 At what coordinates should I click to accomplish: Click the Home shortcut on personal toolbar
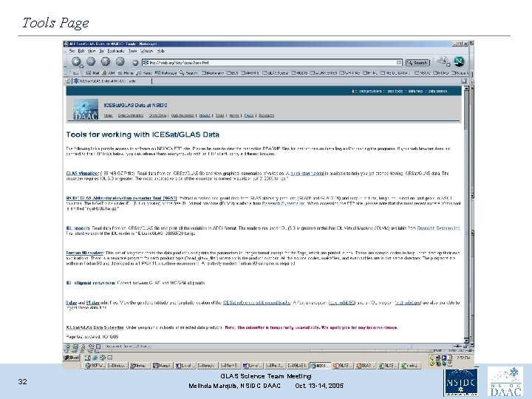click(x=126, y=73)
